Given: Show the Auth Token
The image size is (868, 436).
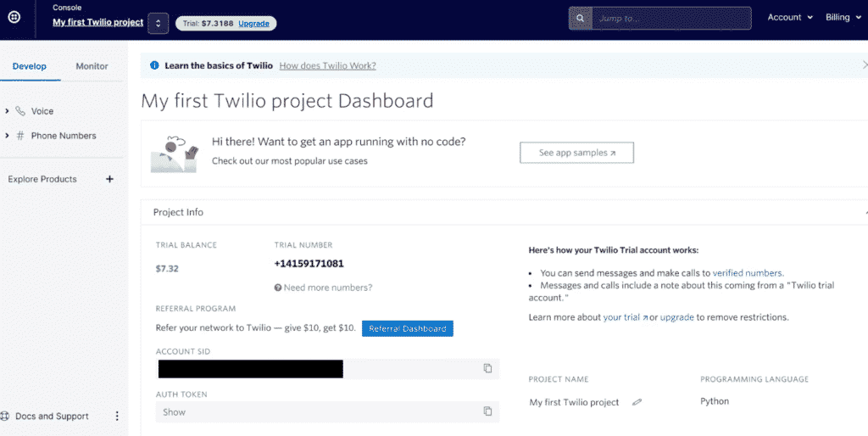Looking at the screenshot, I should pyautogui.click(x=175, y=412).
